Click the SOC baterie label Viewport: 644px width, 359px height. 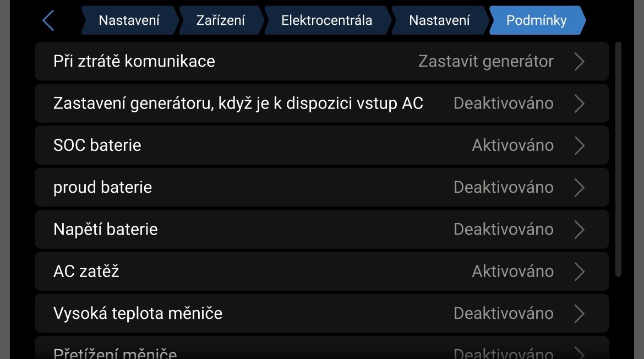pyautogui.click(x=97, y=145)
